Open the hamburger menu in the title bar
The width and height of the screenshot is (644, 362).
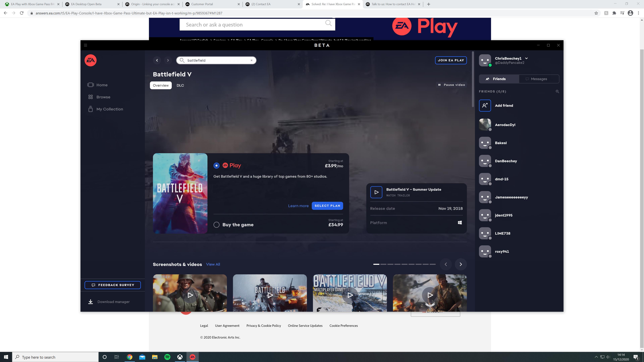coord(86,45)
